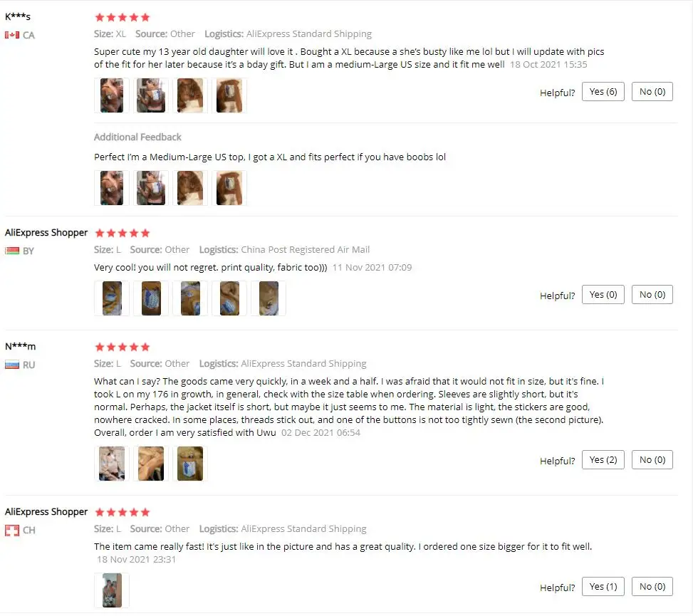Click the N***m reviewer name
The width and height of the screenshot is (693, 616).
(21, 346)
